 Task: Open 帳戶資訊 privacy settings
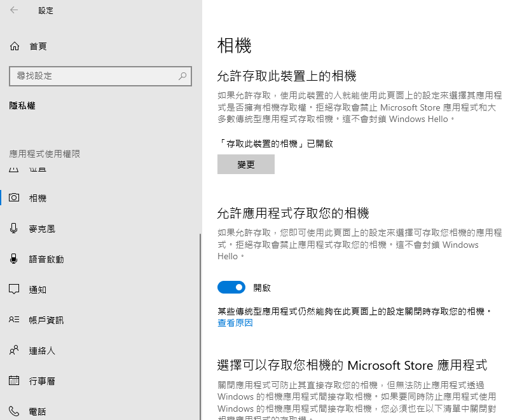click(x=46, y=320)
